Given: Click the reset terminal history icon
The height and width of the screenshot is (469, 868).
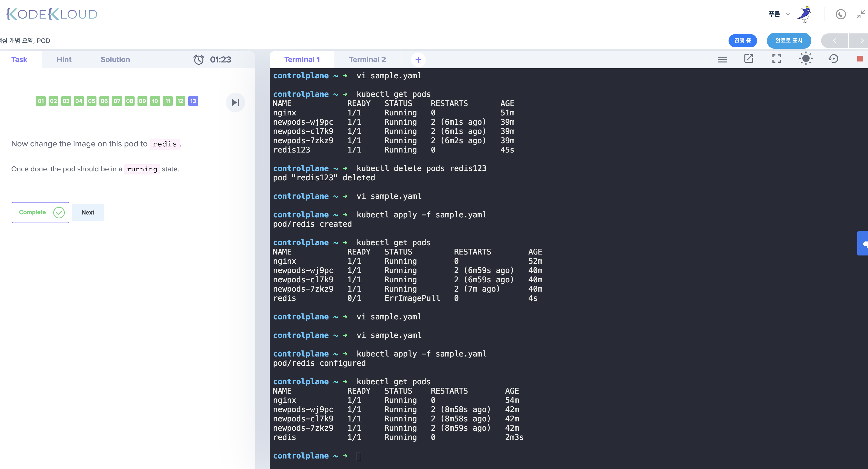Looking at the screenshot, I should [x=833, y=59].
